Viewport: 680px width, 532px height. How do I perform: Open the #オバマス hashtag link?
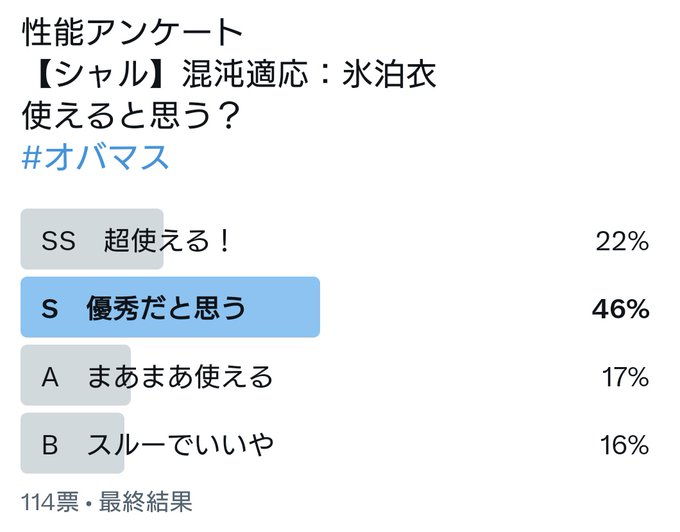point(95,157)
